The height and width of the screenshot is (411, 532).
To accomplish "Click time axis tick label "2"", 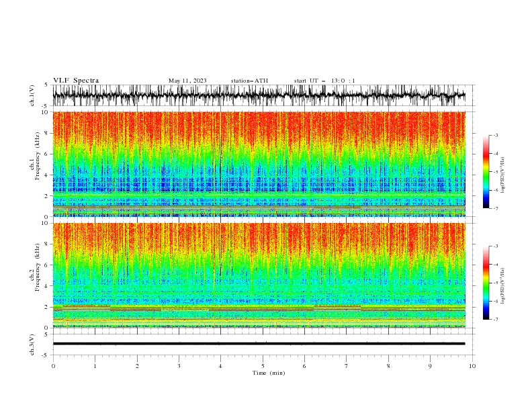I will (137, 366).
